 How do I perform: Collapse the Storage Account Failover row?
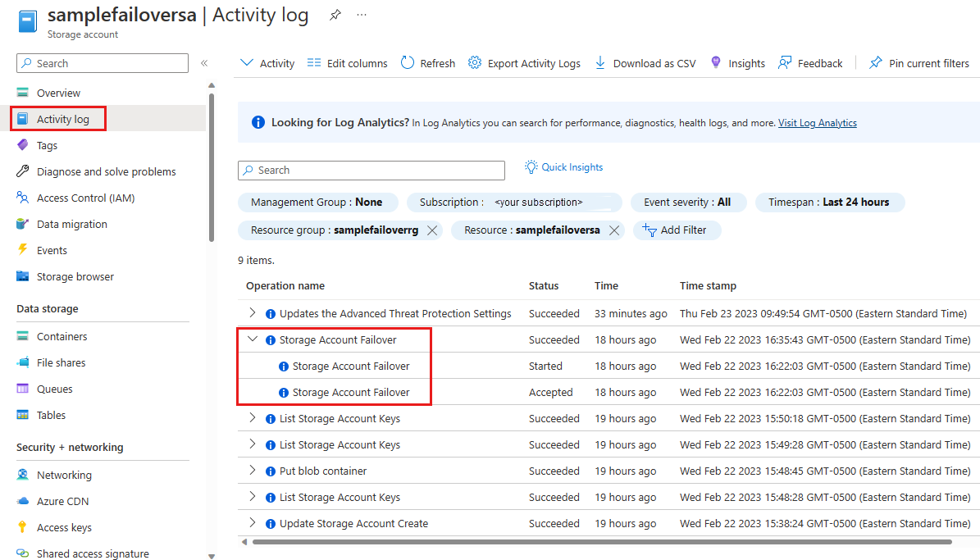(253, 339)
